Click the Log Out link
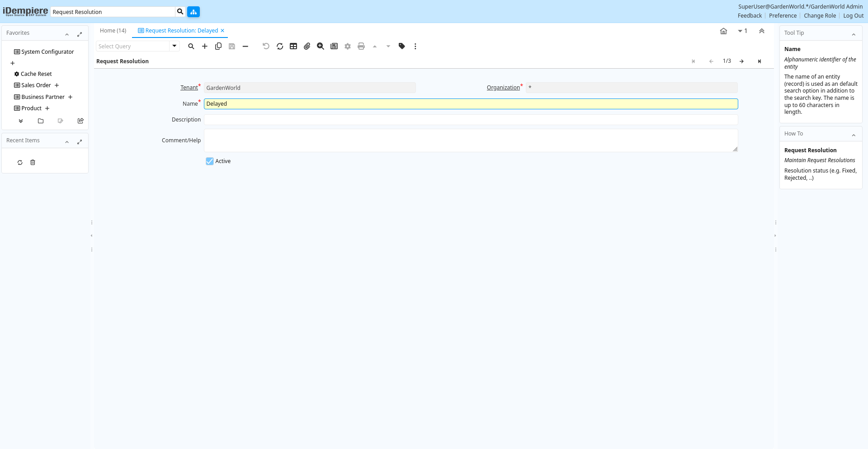 (x=853, y=16)
